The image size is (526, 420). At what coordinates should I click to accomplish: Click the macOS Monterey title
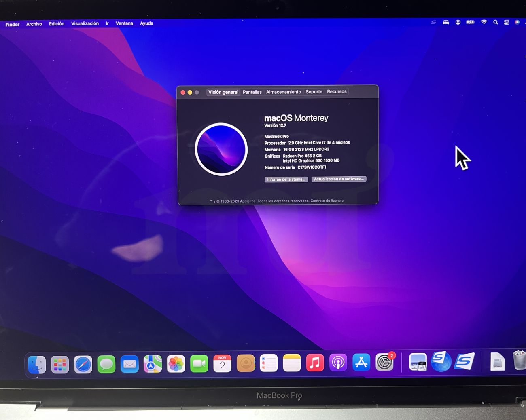296,118
